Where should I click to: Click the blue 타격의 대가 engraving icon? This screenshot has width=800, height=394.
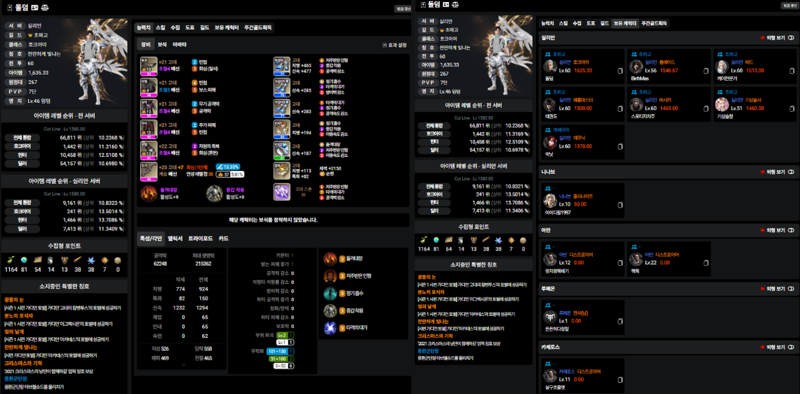tap(330, 328)
